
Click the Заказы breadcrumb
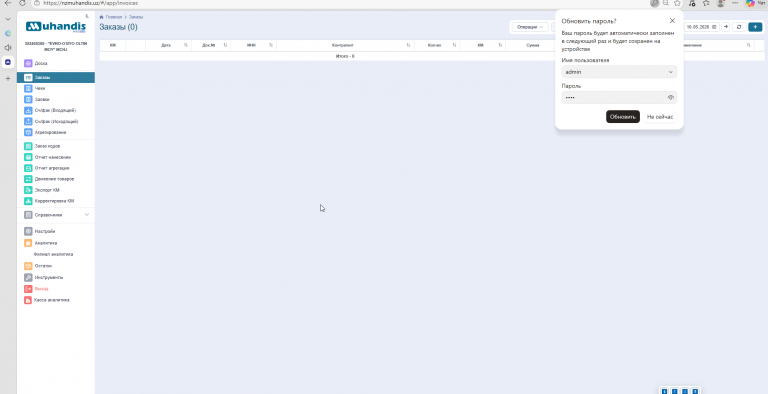(136, 17)
